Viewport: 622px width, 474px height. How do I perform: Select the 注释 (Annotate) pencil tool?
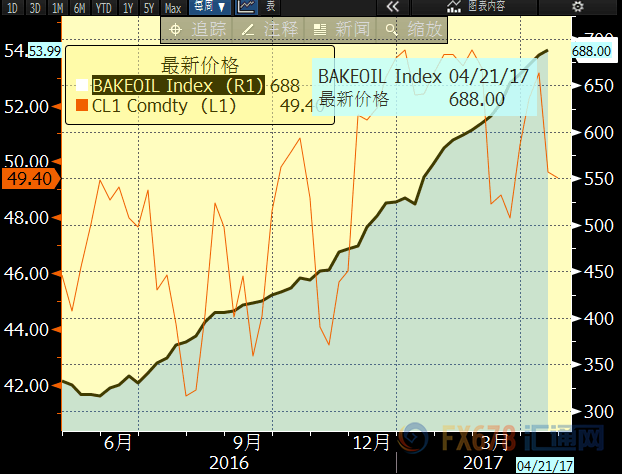(x=271, y=29)
